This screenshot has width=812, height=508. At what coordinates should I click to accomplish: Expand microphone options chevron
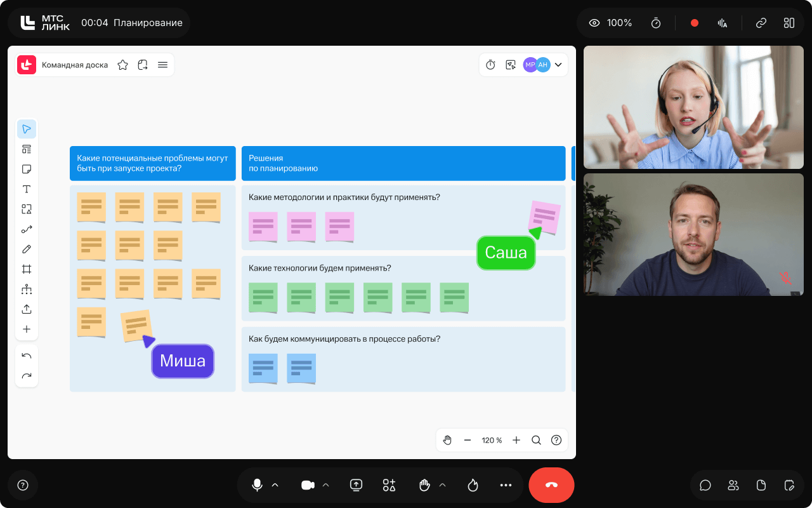tap(275, 485)
